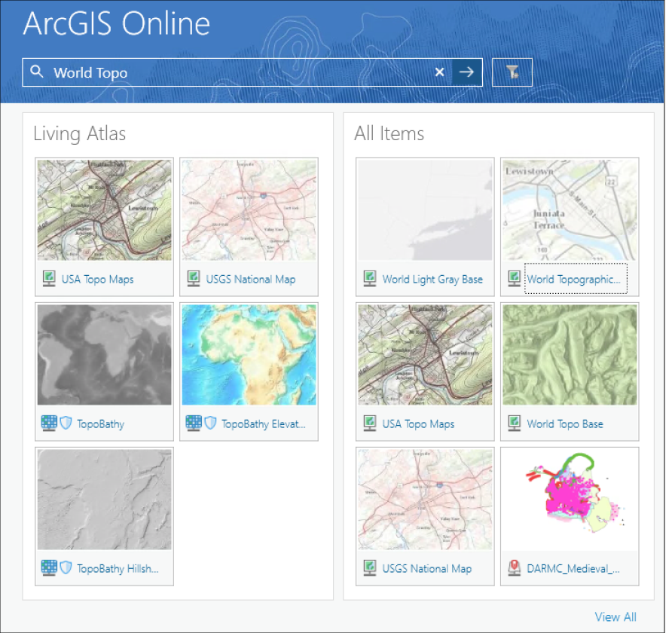672x633 pixels.
Task: Click the service icon next to World Topographic item
Action: click(x=515, y=278)
